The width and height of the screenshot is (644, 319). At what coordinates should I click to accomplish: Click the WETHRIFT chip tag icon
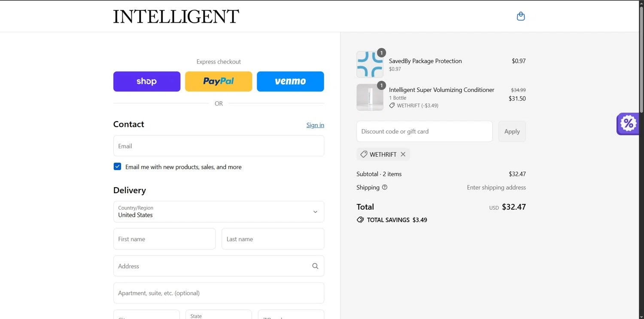pos(364,154)
